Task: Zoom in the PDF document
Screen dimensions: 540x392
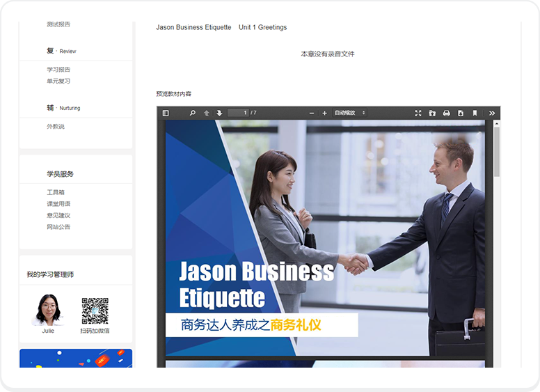Action: tap(324, 113)
